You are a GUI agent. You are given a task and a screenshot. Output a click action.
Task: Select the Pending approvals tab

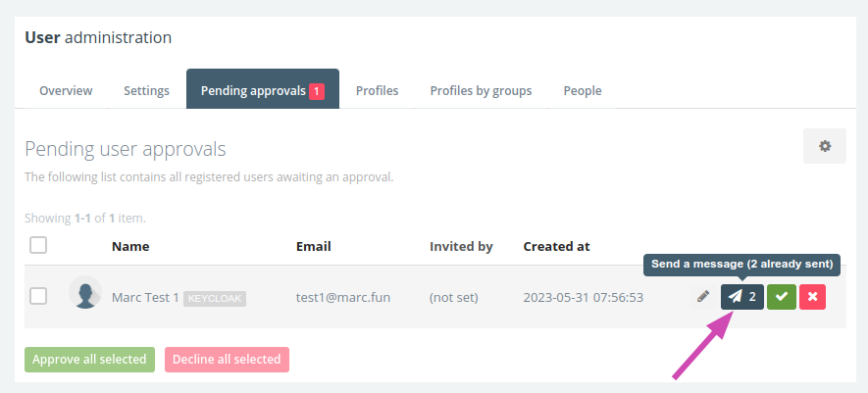263,89
